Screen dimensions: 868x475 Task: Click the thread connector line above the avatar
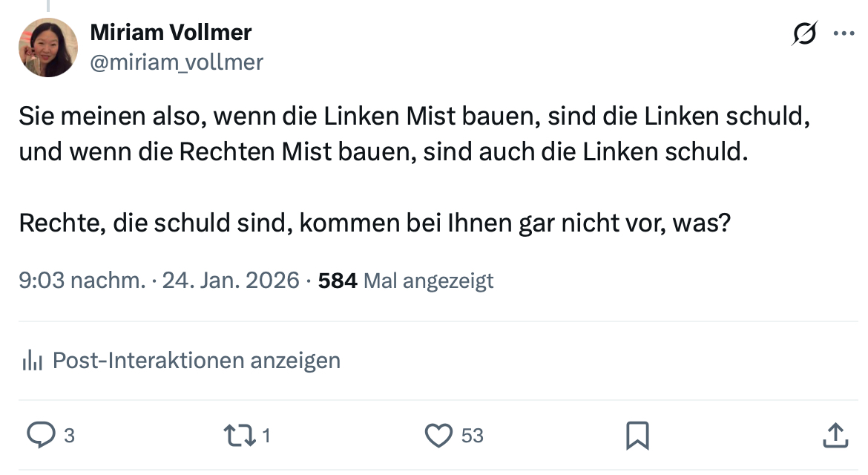pyautogui.click(x=48, y=5)
